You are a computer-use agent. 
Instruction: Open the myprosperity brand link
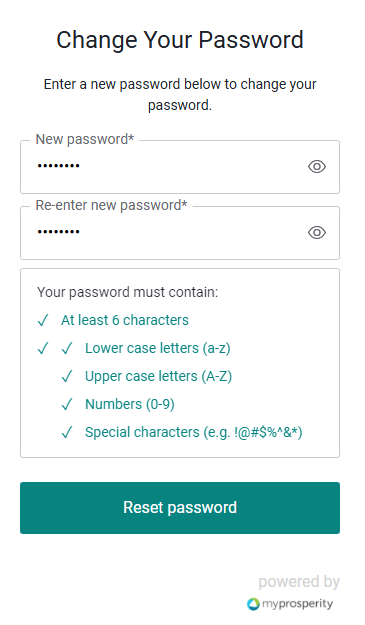[x=290, y=604]
